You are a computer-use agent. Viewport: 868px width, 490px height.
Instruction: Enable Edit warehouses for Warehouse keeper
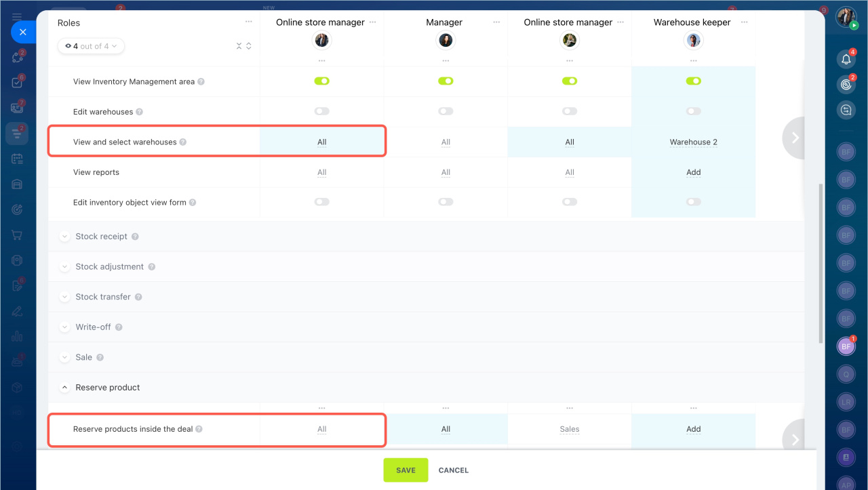pyautogui.click(x=693, y=111)
